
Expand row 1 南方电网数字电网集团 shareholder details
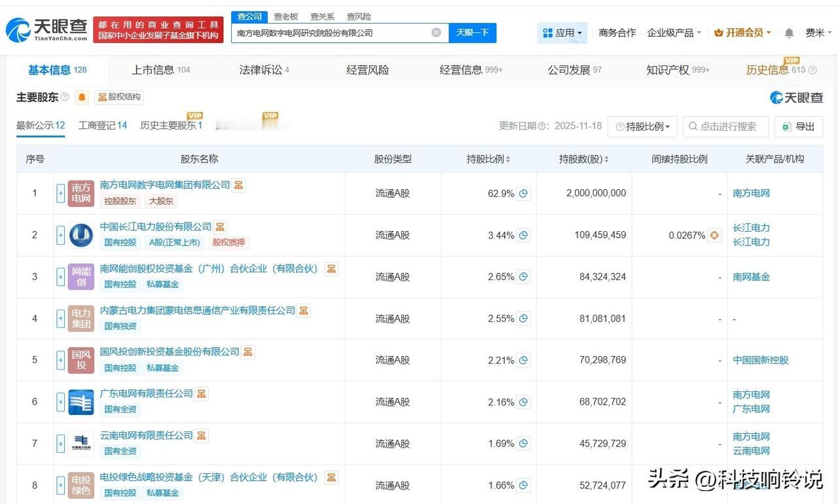(61, 194)
